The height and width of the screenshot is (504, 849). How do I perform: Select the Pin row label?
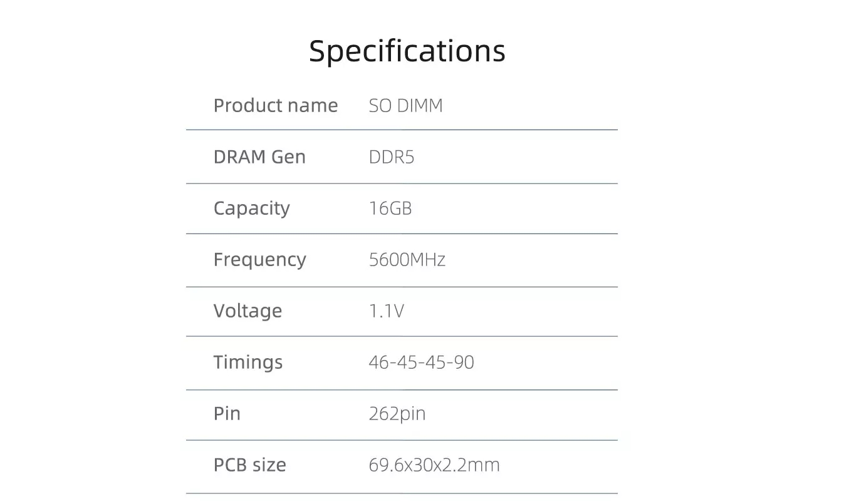point(227,413)
